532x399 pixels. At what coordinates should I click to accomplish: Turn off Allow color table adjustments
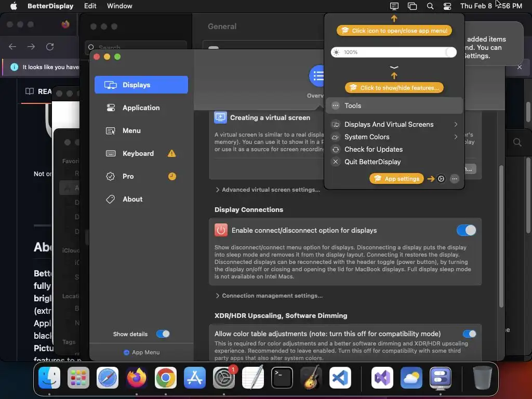point(469,334)
